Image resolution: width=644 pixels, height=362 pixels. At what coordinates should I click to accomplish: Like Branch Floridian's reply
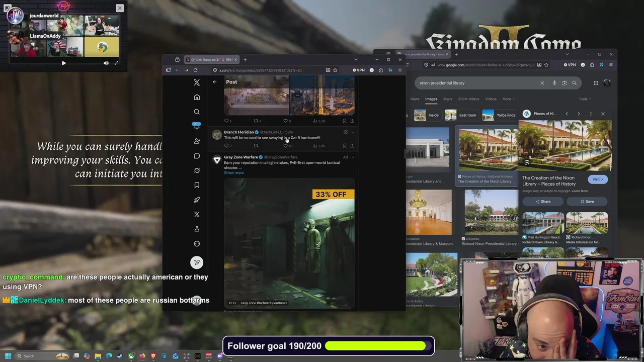[x=285, y=146]
